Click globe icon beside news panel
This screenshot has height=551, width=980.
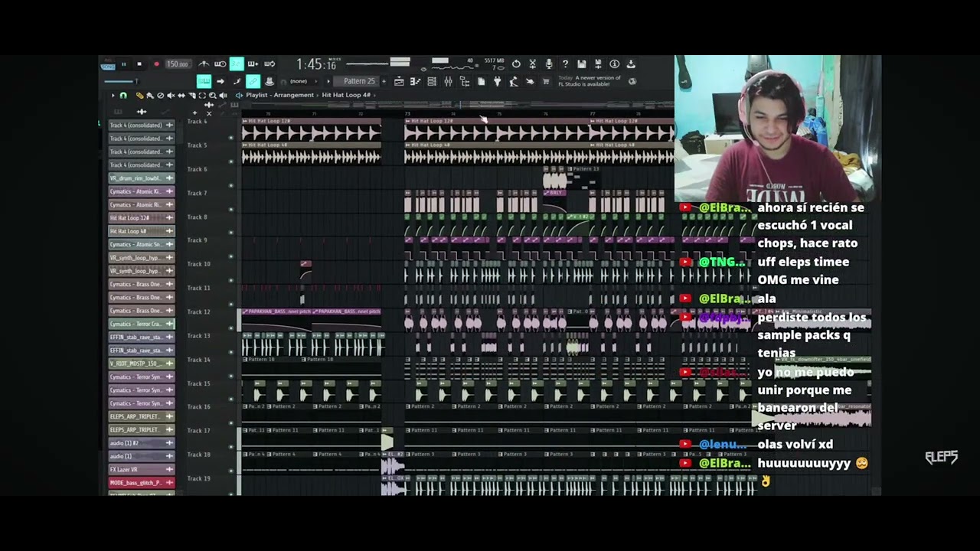(632, 81)
